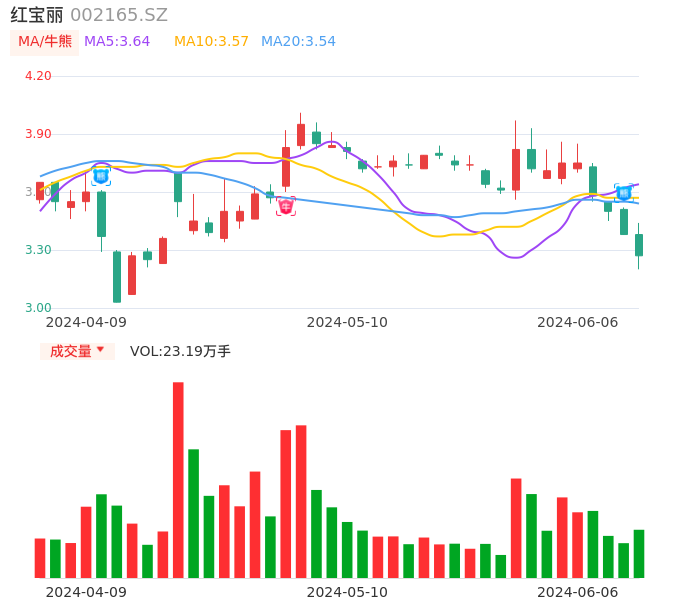Click the stock code 002165.SZ
Viewport: 686px width, 606px height.
point(119,15)
